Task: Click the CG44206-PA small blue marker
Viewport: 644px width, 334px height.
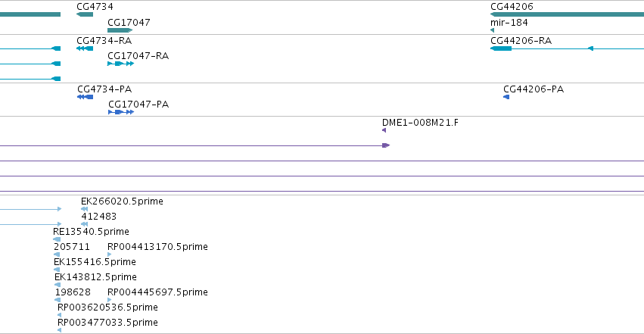Action: click(x=506, y=97)
